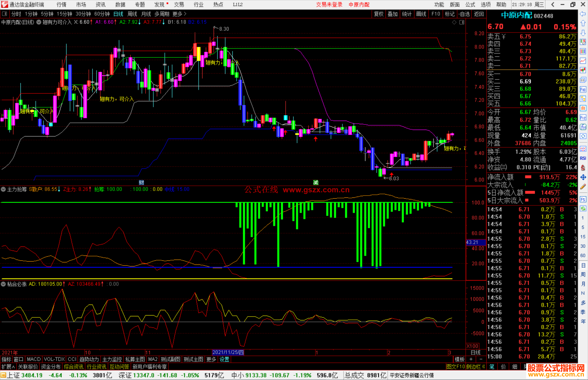Viewport: 588px width, 380px height.
Task: Click the 减 marker below the price chart
Action: coord(316,182)
